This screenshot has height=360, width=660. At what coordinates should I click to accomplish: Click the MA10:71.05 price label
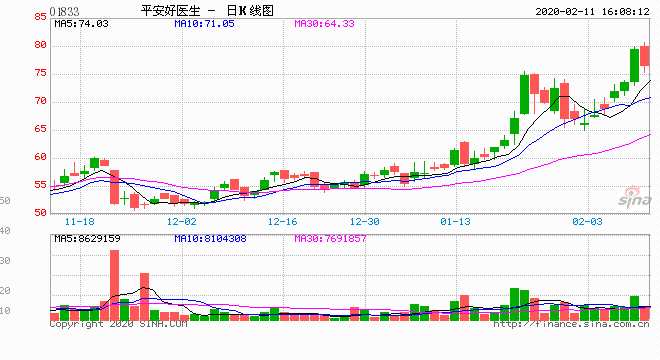[x=204, y=24]
